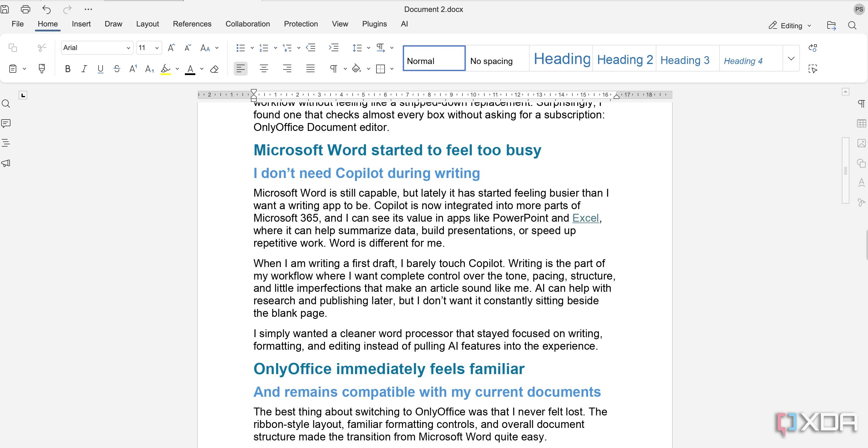Increase indent of the paragraph

[x=334, y=48]
